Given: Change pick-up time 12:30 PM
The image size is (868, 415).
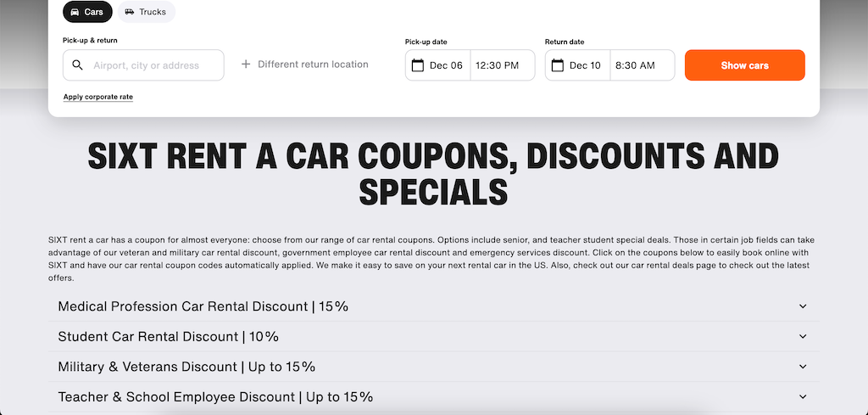Looking at the screenshot, I should [x=503, y=65].
